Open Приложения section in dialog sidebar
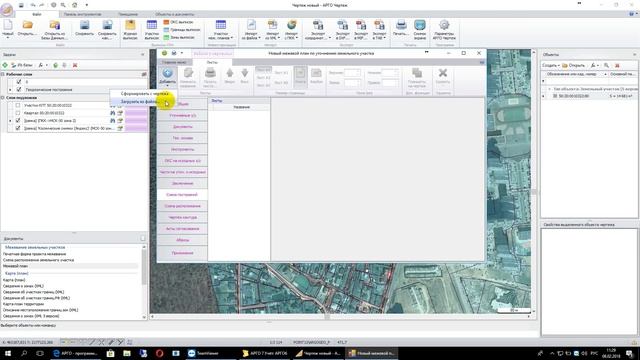Screen dimensions: 640x360 182,253
